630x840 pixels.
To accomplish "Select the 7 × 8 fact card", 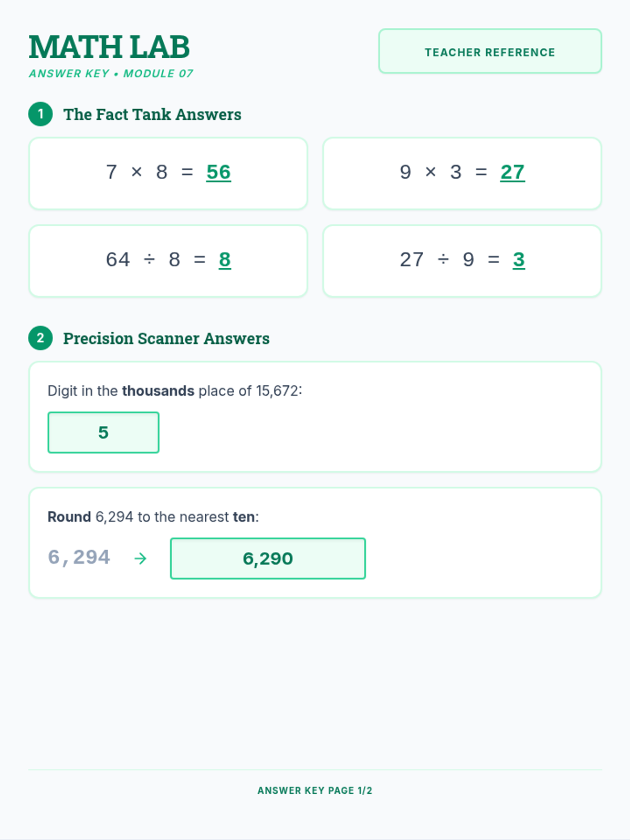I will [168, 173].
